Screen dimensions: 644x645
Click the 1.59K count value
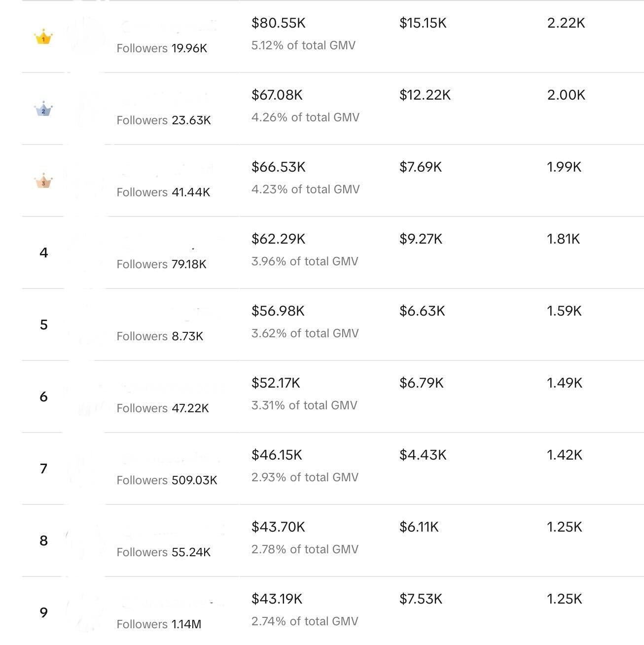(x=564, y=311)
